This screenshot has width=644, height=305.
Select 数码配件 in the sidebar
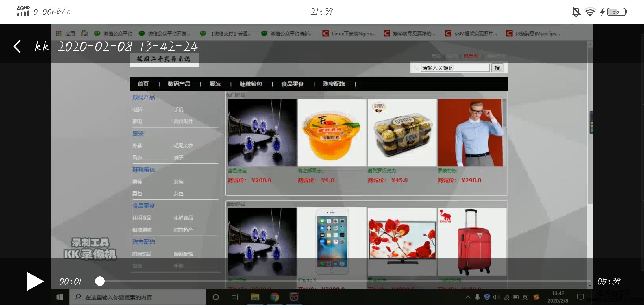(183, 121)
